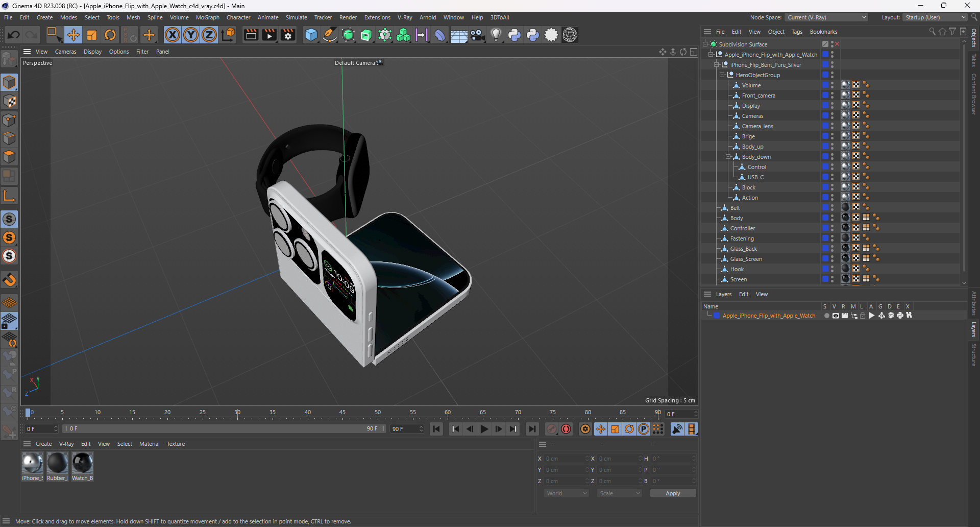
Task: Select the USB_C object
Action: click(755, 177)
